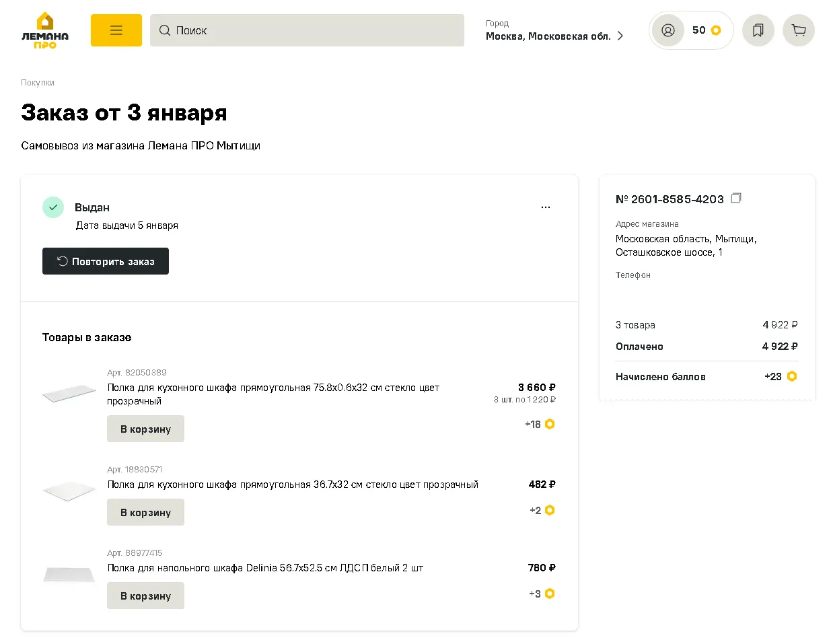The image size is (831, 644).
Task: Click the magnifier icon in search bar
Action: (164, 30)
